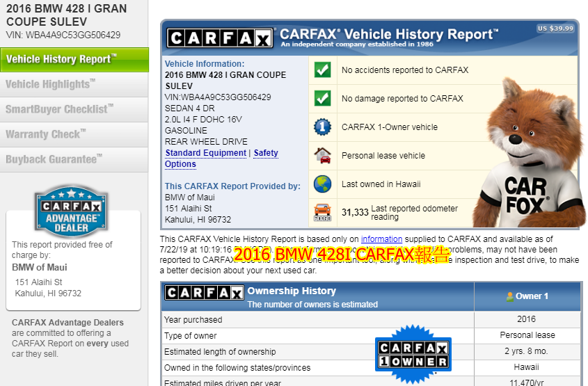Click the odometer car icon

(322, 213)
